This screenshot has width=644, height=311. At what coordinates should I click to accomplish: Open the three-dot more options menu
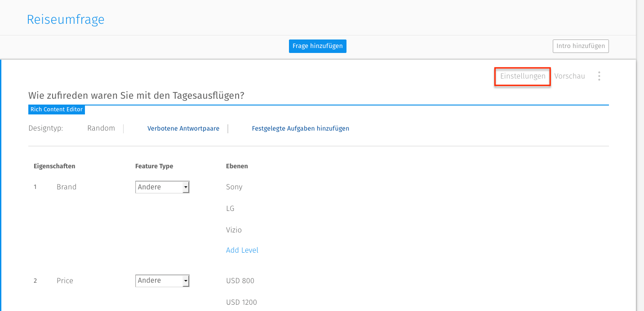pyautogui.click(x=599, y=76)
